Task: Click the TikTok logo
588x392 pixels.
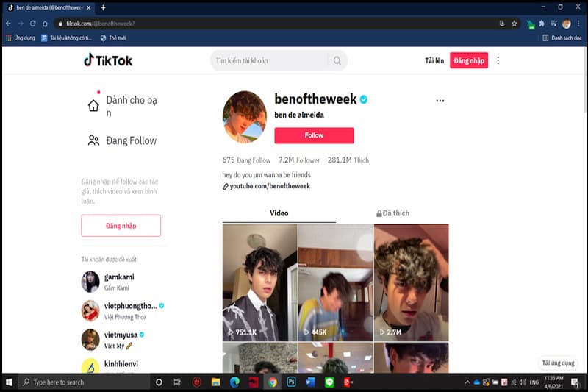Action: 108,60
